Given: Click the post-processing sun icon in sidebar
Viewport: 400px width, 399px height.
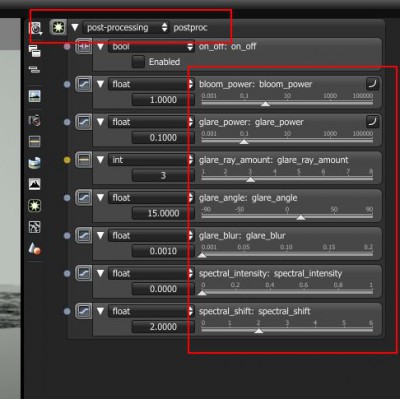Looking at the screenshot, I should point(35,205).
